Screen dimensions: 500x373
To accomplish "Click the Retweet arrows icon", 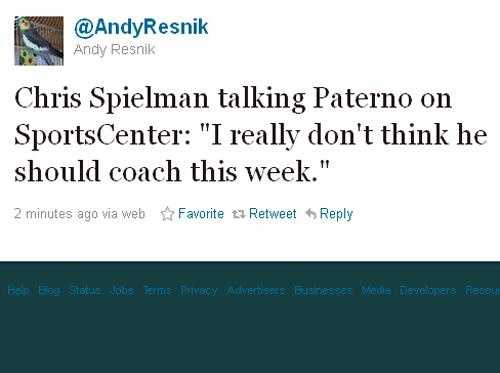I will pyautogui.click(x=239, y=214).
